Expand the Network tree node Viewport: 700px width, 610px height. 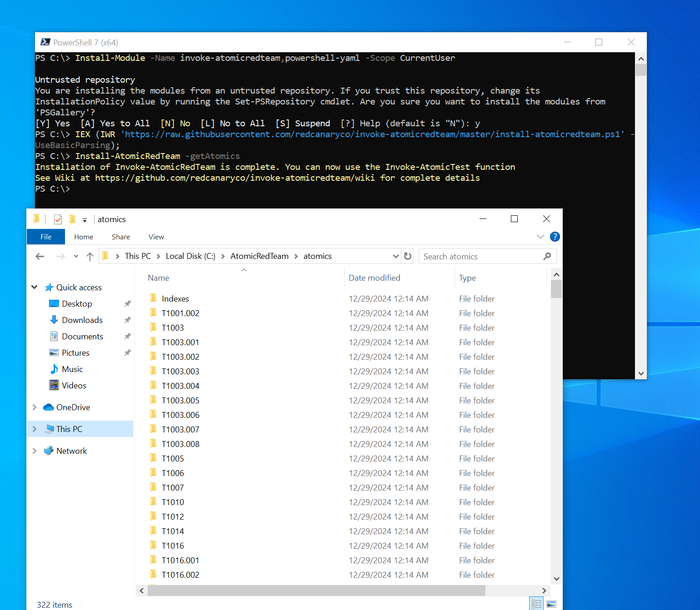35,451
